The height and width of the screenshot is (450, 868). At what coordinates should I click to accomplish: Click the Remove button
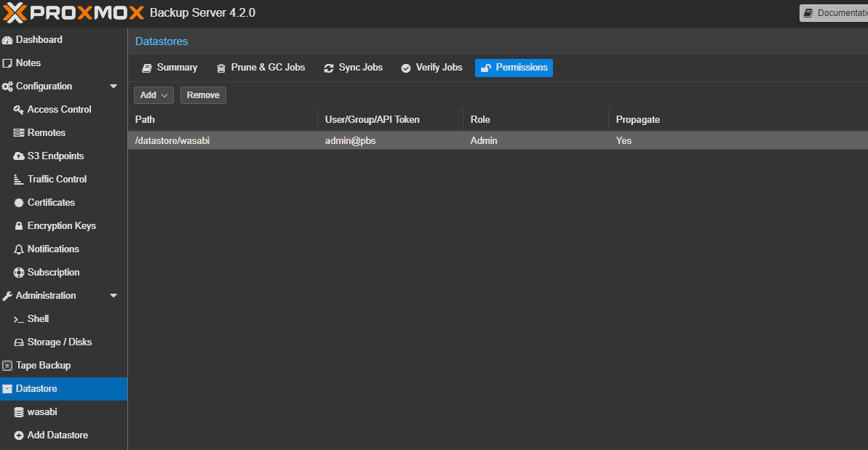203,95
